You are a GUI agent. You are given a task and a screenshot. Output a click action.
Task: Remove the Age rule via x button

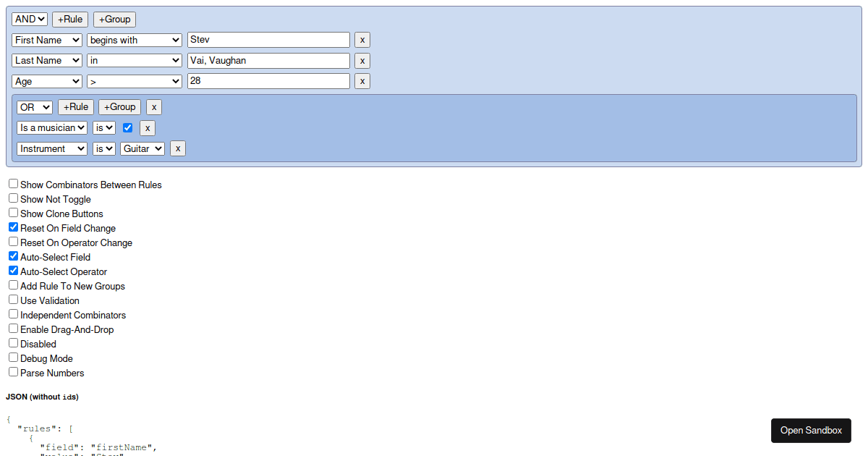coord(362,81)
